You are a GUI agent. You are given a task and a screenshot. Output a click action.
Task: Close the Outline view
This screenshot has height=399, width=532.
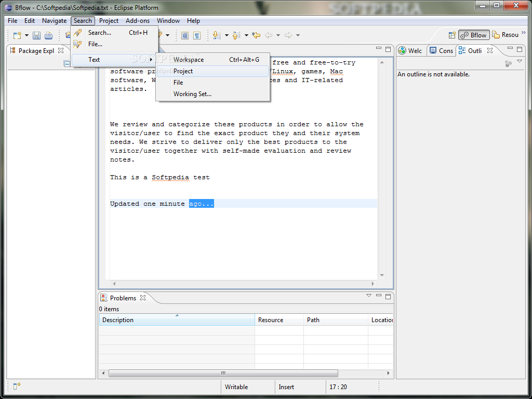490,50
